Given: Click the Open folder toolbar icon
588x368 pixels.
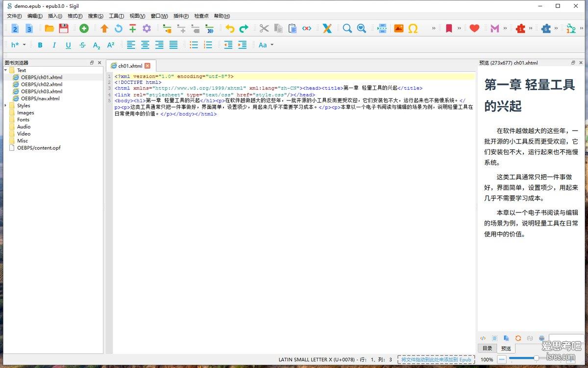Looking at the screenshot, I should pyautogui.click(x=49, y=28).
